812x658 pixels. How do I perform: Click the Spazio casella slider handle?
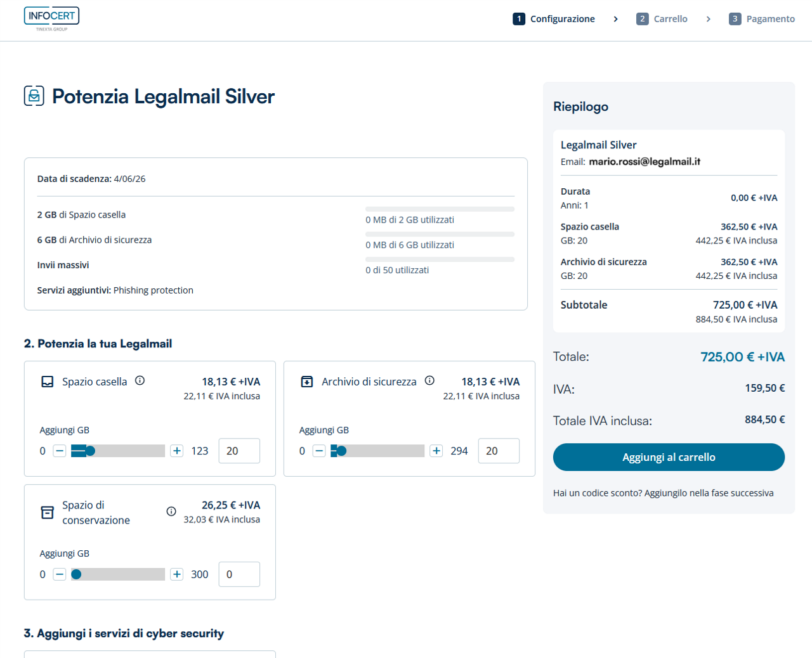click(x=90, y=451)
